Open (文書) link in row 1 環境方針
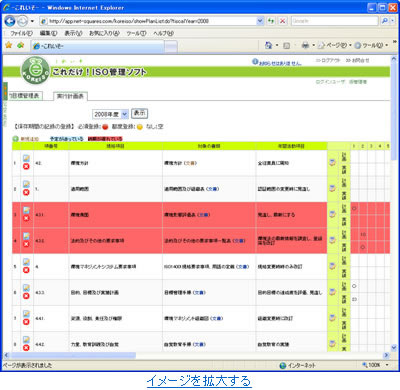 [x=190, y=163]
